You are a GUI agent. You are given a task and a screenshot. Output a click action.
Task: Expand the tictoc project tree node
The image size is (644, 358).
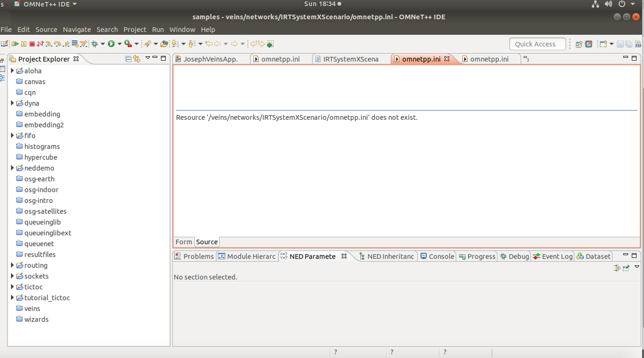tap(12, 287)
